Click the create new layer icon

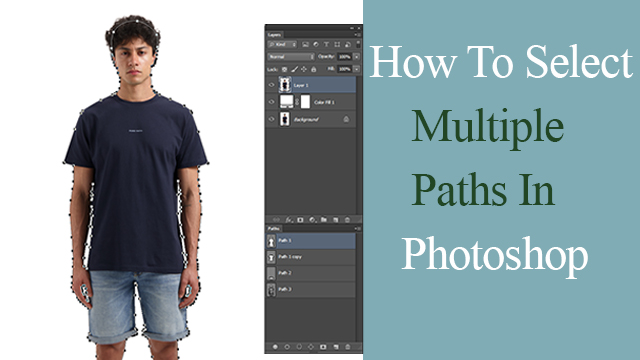click(x=336, y=220)
